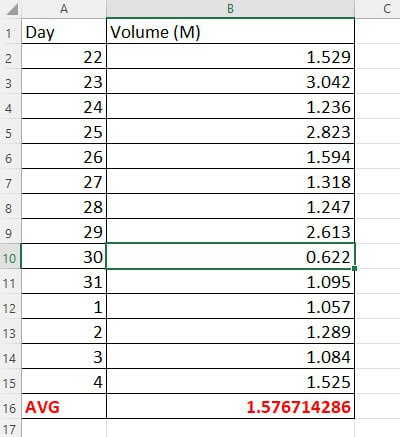The height and width of the screenshot is (437, 400).
Task: Select the day 3 cell in row 14
Action: point(64,356)
